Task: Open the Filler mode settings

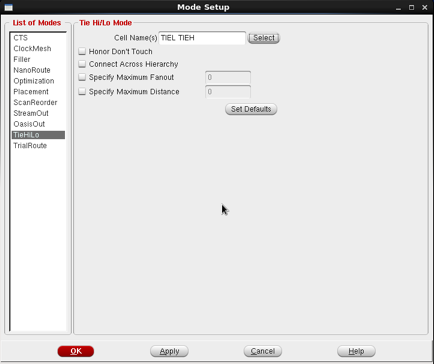Action: (22, 59)
